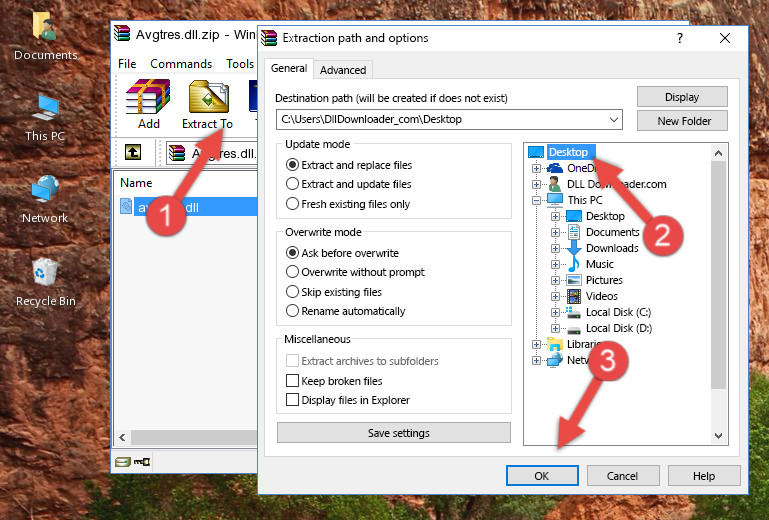The width and height of the screenshot is (769, 520).
Task: Open the Documents desktop icon
Action: pyautogui.click(x=45, y=35)
